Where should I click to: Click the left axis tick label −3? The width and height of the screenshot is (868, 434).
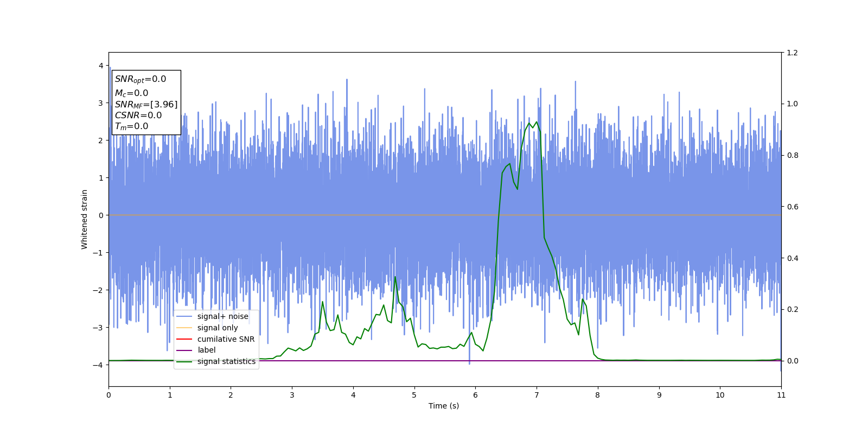point(98,328)
